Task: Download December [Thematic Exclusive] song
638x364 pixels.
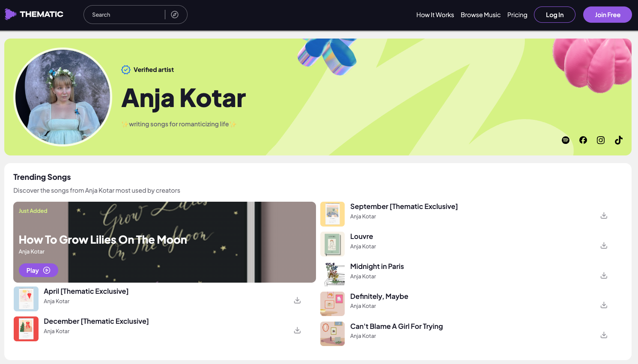Action: [297, 330]
